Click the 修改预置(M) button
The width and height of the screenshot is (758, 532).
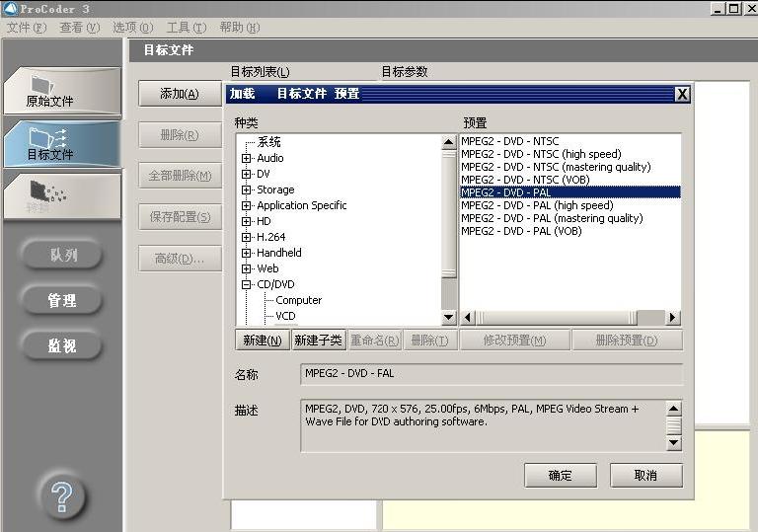pyautogui.click(x=515, y=340)
